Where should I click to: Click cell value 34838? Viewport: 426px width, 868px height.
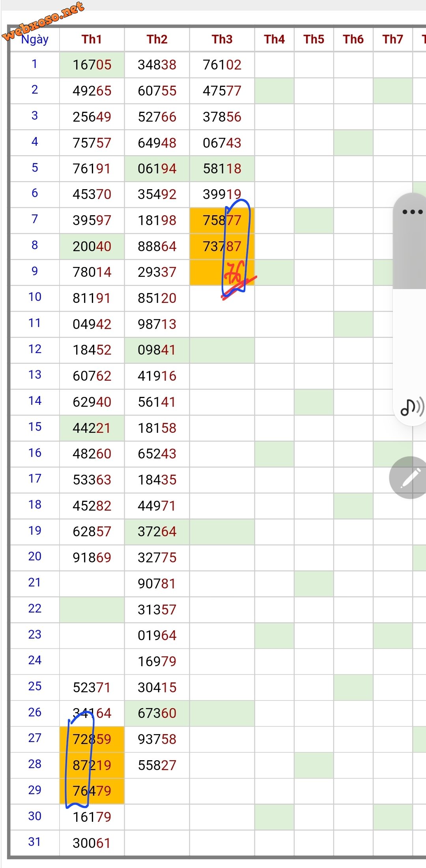tap(157, 65)
